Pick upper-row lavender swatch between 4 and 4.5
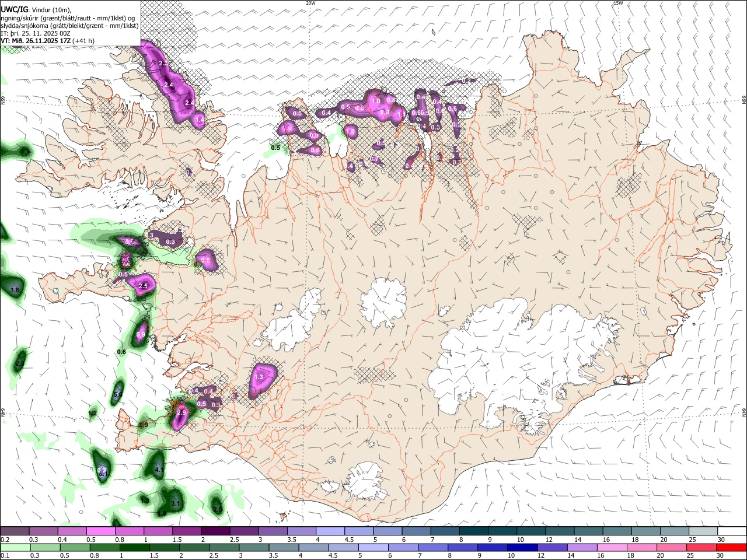 [x=330, y=531]
